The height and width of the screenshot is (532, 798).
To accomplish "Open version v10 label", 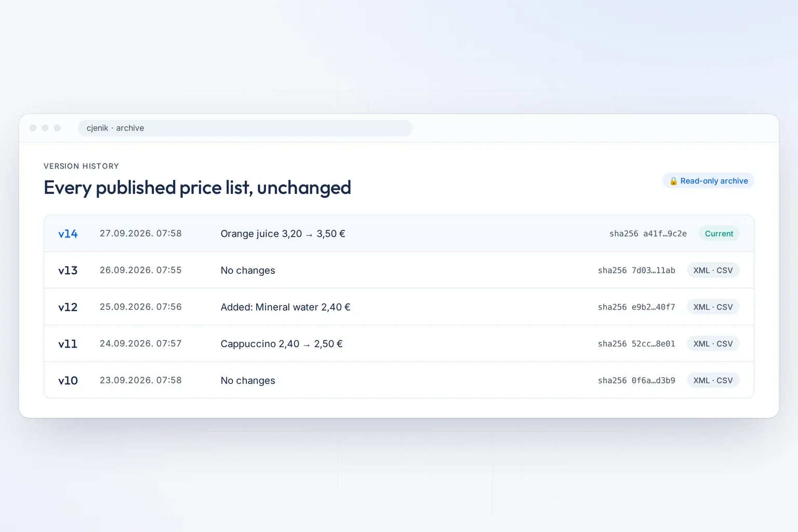I will 68,381.
